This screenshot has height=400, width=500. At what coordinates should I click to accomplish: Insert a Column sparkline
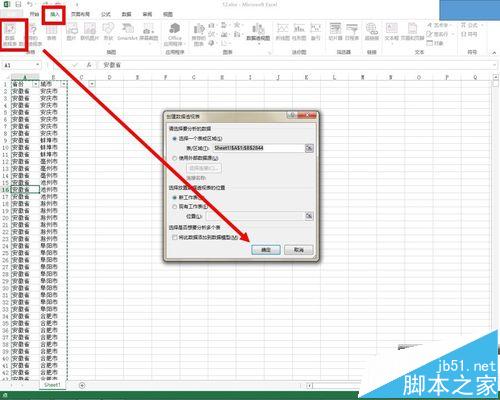[299, 33]
